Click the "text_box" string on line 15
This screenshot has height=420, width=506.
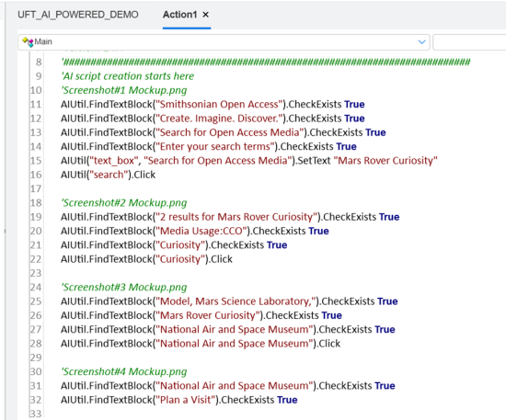[x=113, y=161]
